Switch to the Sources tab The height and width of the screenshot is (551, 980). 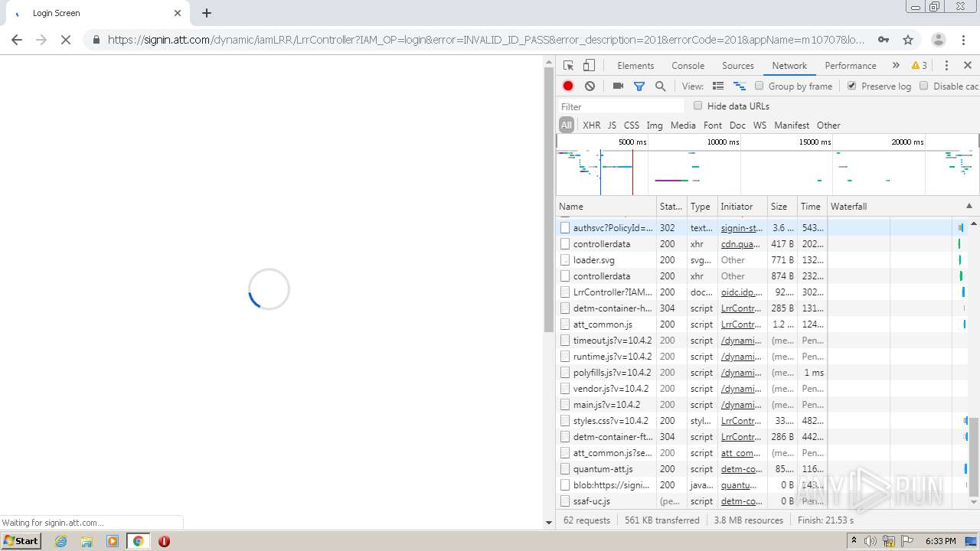pos(738,66)
